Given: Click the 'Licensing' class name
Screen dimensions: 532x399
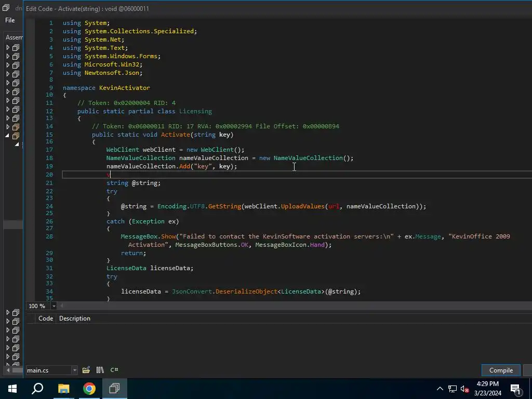Looking at the screenshot, I should pos(195,111).
